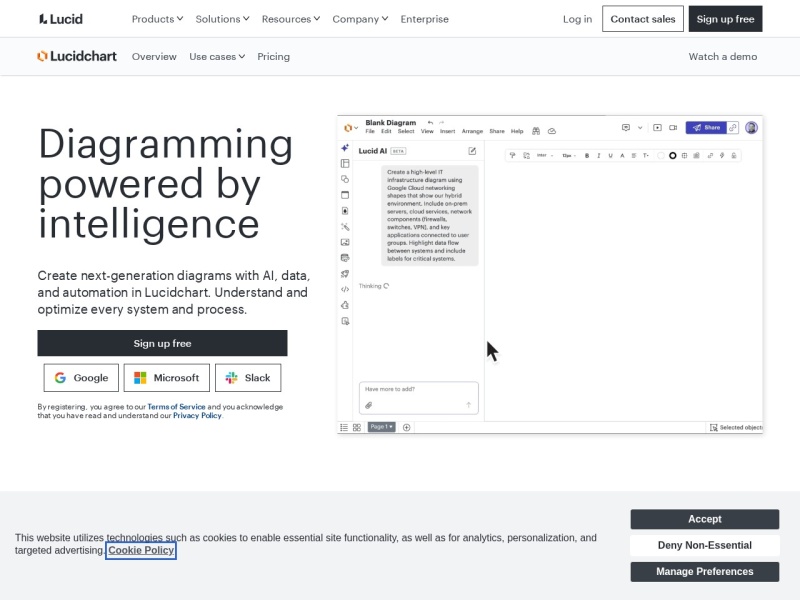Click the paperclip attach icon in chat box
Viewport: 800px width, 600px height.
368,405
